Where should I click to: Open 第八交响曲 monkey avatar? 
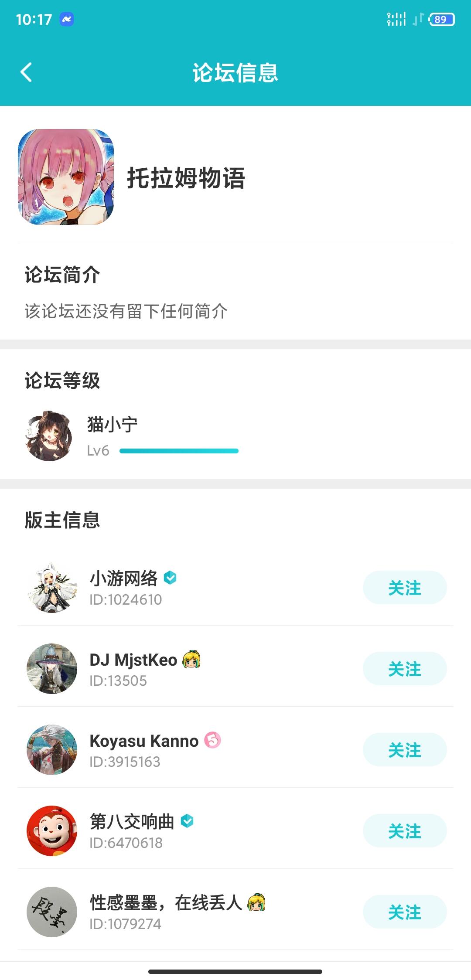pos(52,831)
